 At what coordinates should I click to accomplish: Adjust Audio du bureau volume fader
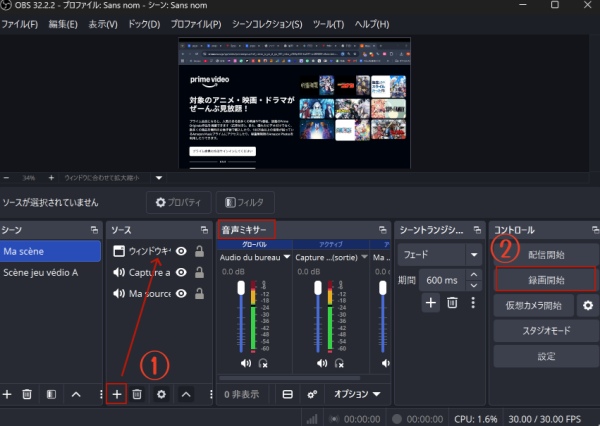point(241,288)
